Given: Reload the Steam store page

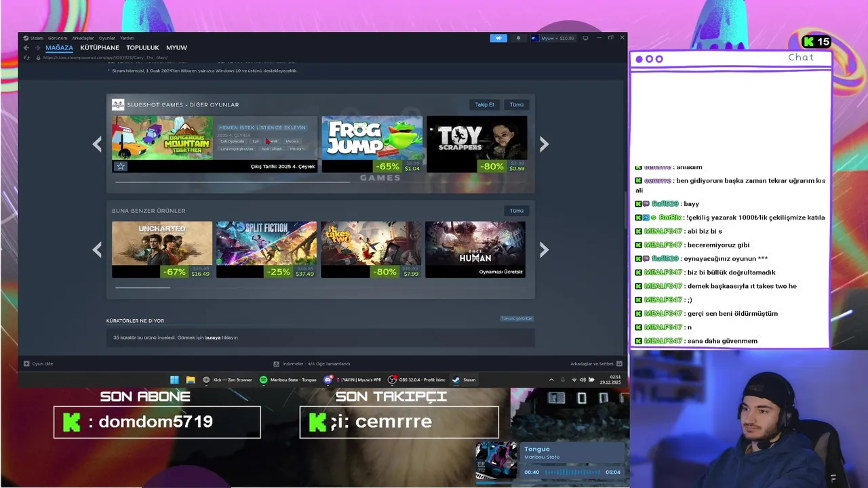Looking at the screenshot, I should (26, 58).
